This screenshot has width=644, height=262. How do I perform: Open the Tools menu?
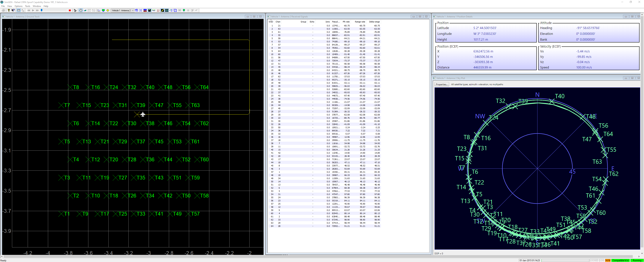pos(28,6)
